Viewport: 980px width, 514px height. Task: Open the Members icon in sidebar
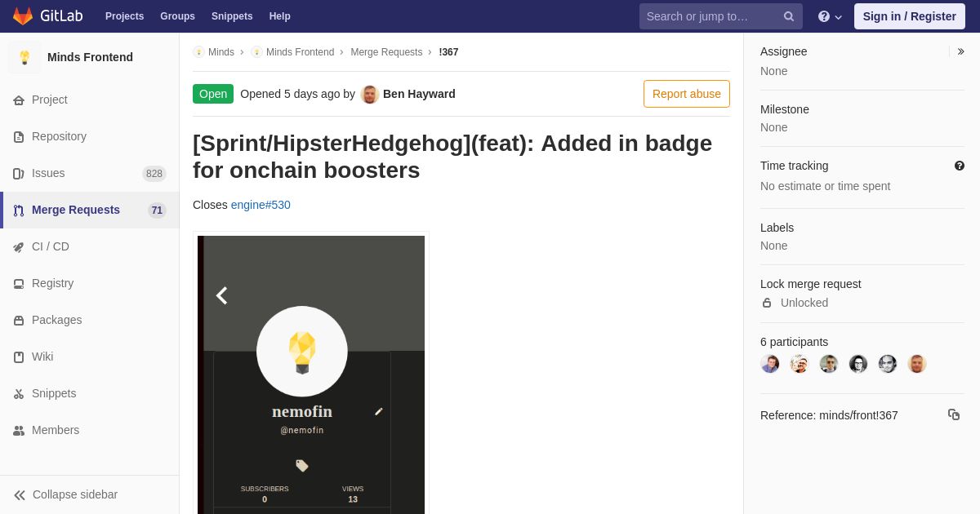point(19,430)
